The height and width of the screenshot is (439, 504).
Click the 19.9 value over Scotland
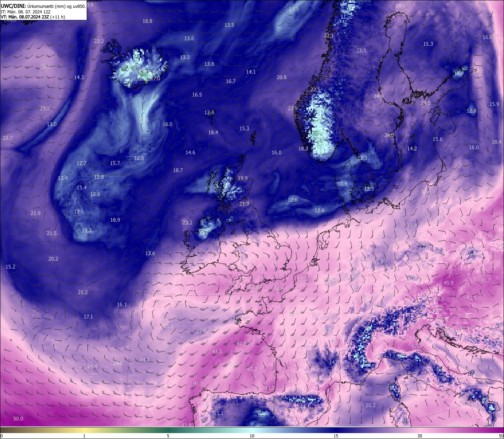243,178
